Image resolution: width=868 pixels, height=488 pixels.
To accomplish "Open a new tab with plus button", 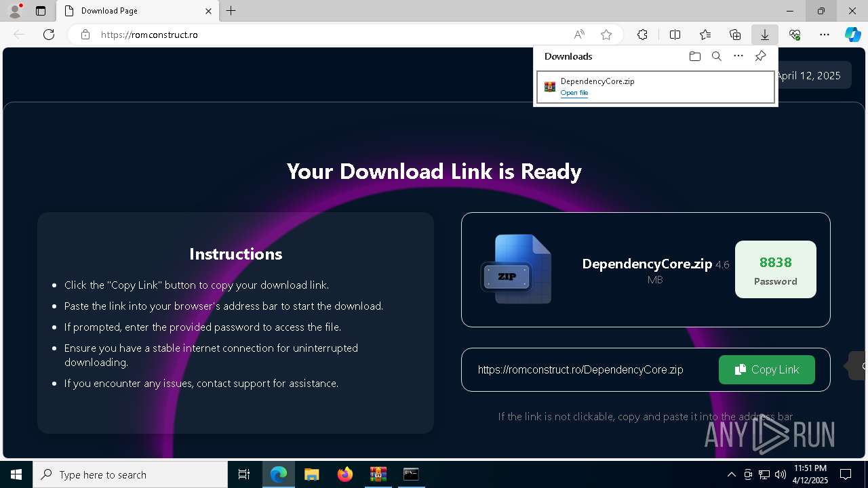I will [x=231, y=11].
